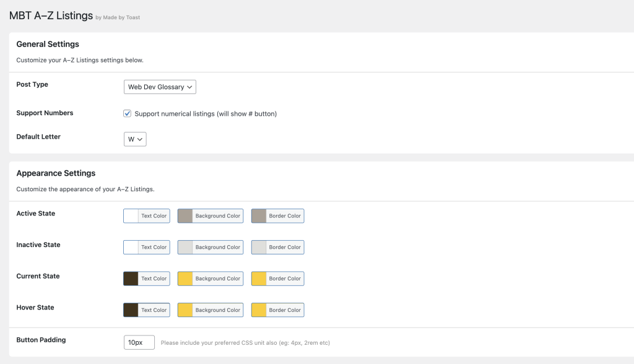The height and width of the screenshot is (364, 634).
Task: Change Active State Border Color
Action: coord(277,216)
